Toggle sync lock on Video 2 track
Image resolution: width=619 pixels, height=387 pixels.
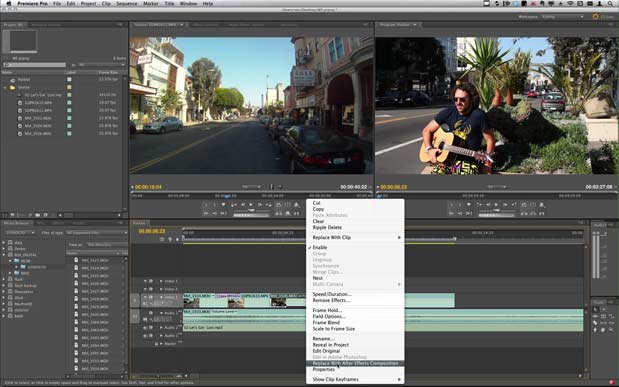(151, 289)
